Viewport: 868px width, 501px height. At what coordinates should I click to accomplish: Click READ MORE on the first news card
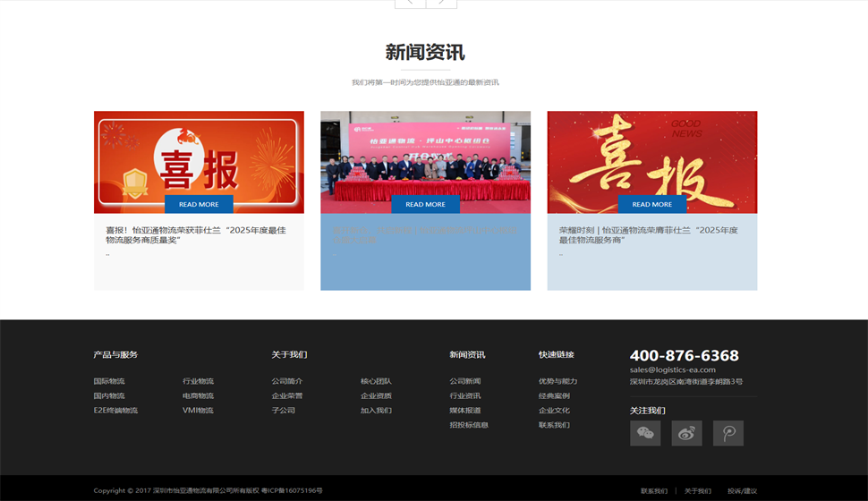click(199, 204)
